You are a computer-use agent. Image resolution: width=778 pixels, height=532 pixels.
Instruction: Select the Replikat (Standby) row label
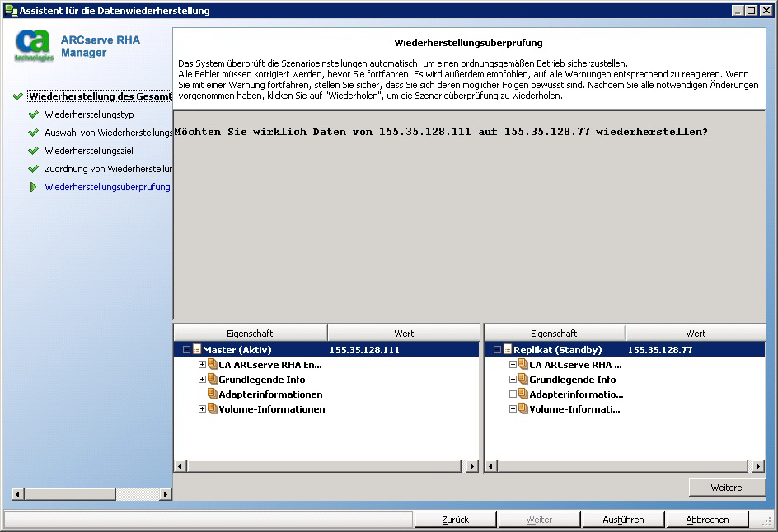[558, 349]
